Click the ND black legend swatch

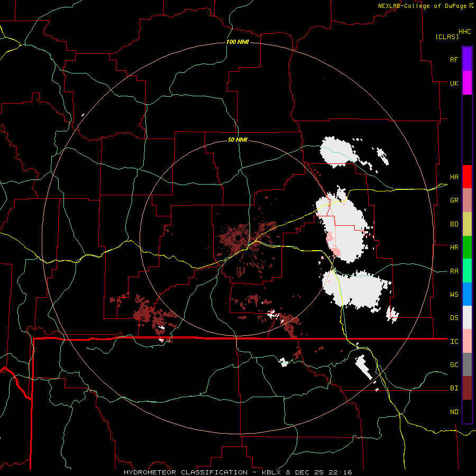467,411
